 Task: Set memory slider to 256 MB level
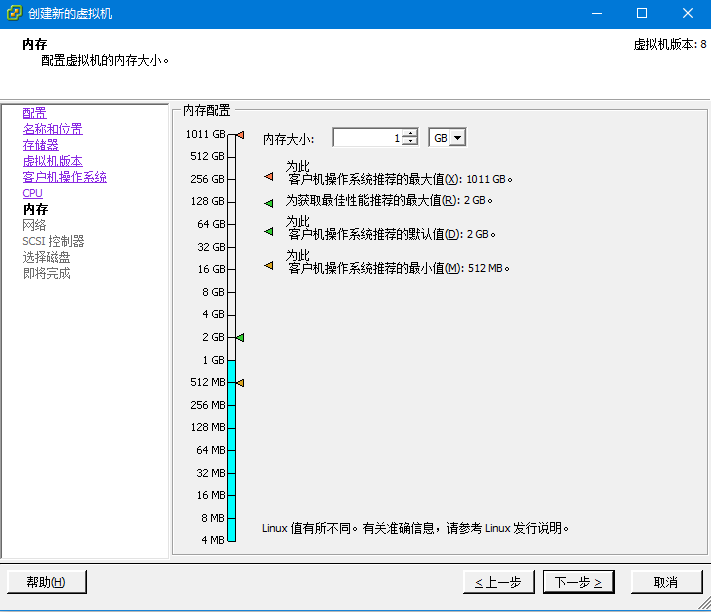click(x=231, y=405)
